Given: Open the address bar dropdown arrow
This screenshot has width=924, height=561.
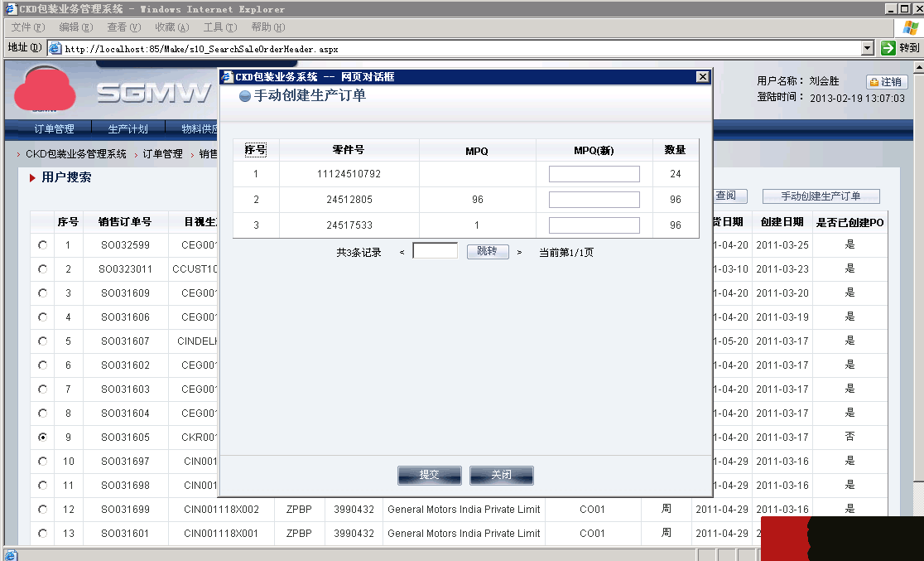Looking at the screenshot, I should pyautogui.click(x=868, y=48).
